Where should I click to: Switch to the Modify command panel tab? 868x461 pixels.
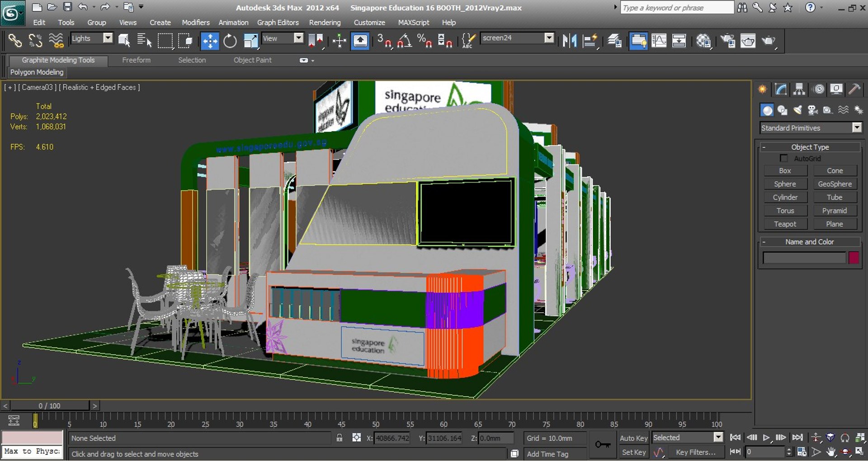coord(781,89)
